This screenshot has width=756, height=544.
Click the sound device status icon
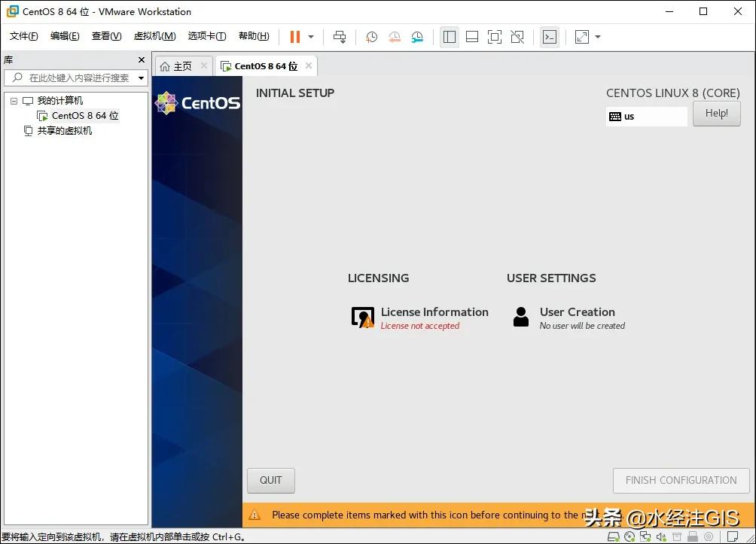[x=660, y=536]
